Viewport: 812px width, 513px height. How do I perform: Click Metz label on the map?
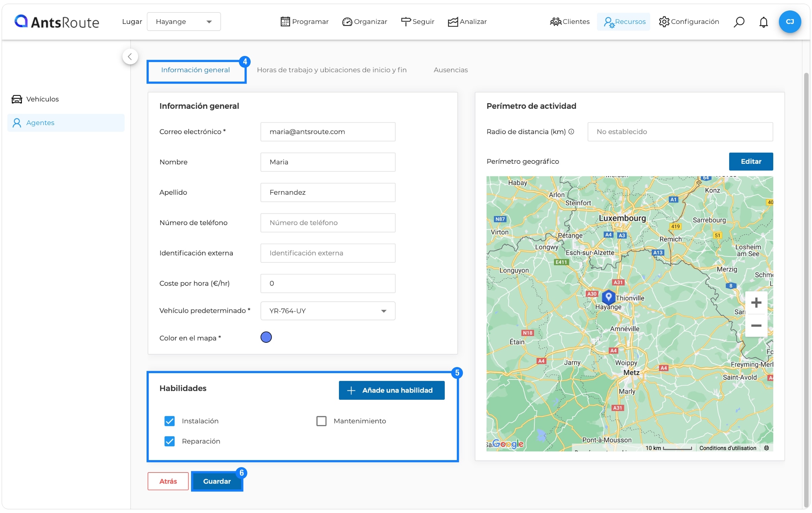click(631, 373)
